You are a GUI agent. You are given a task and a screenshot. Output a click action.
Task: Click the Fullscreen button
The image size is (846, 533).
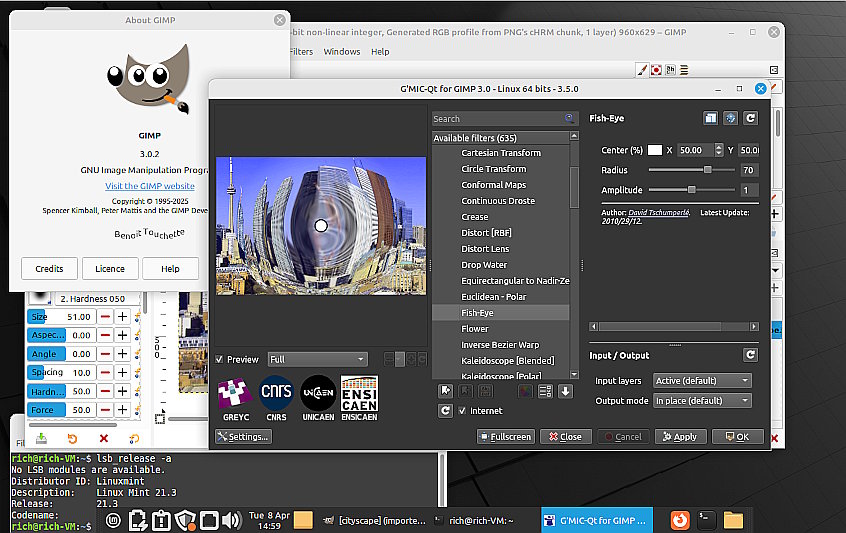tap(506, 436)
